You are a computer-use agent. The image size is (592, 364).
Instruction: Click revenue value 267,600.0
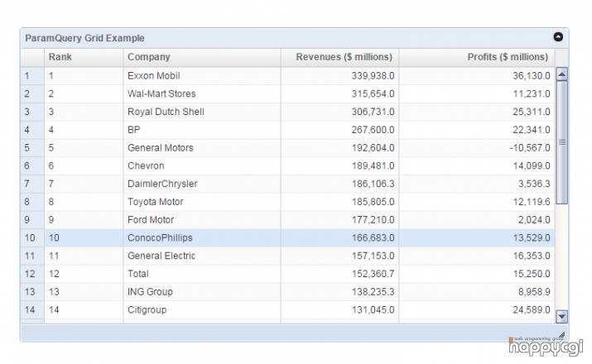373,130
